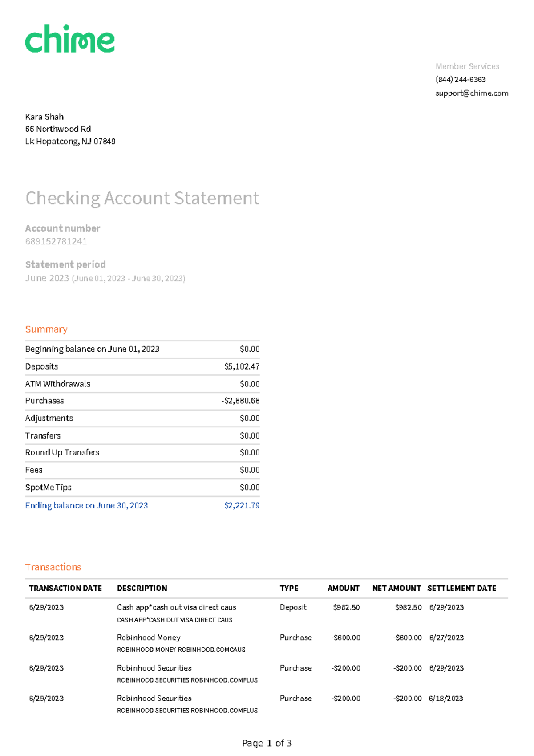Click the Chime logo
Viewport: 534px width, 756px height.
(70, 39)
